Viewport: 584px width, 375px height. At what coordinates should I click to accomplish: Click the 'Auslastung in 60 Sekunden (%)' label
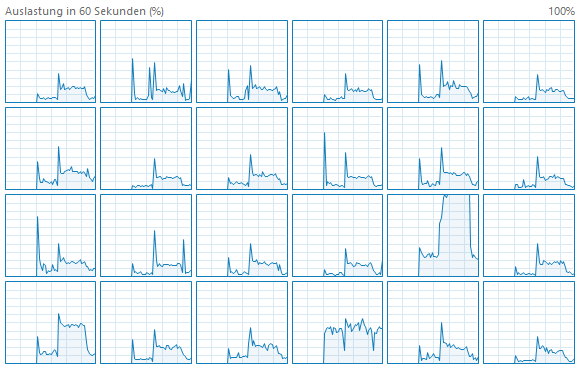85,11
